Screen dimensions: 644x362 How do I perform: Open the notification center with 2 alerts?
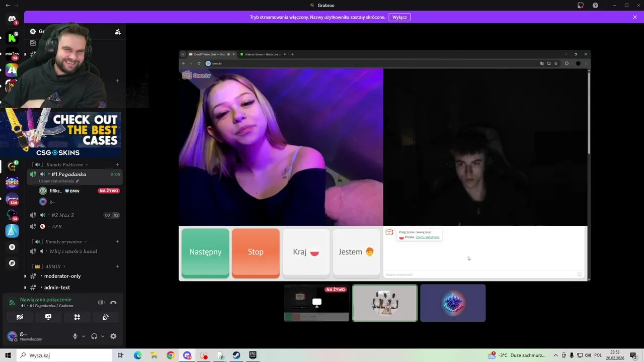[633, 355]
